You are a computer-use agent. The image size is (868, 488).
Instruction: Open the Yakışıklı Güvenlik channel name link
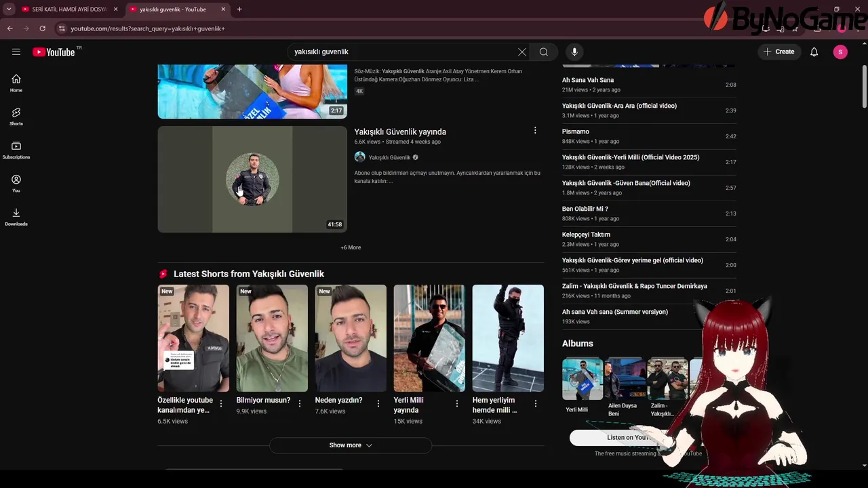pos(389,157)
